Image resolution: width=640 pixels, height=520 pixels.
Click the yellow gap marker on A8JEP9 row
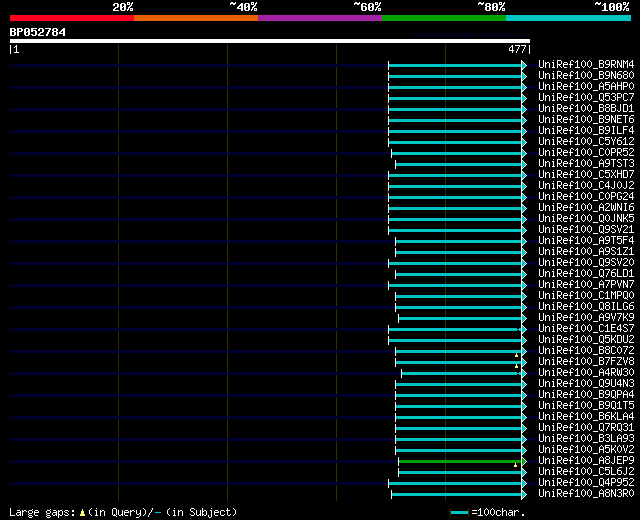pos(516,465)
